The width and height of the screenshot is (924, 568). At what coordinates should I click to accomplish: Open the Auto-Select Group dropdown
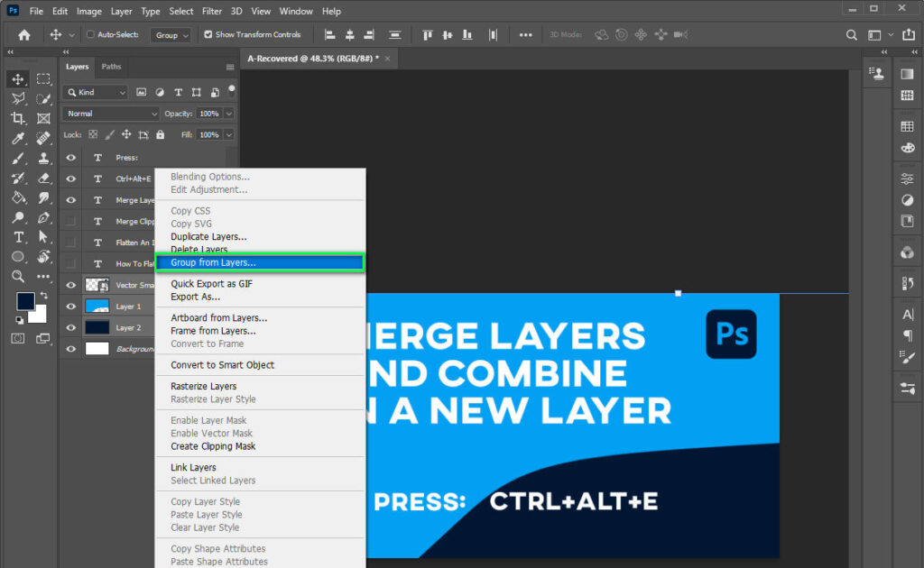tap(173, 34)
